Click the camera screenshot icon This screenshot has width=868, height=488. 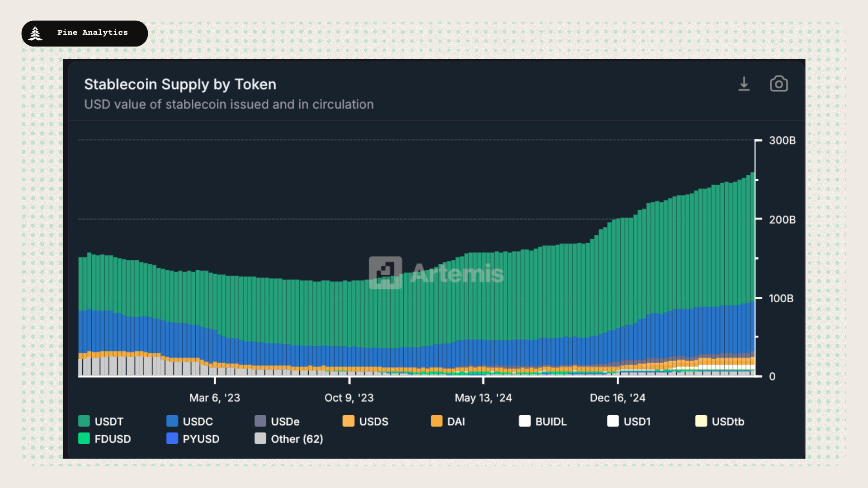click(x=778, y=84)
